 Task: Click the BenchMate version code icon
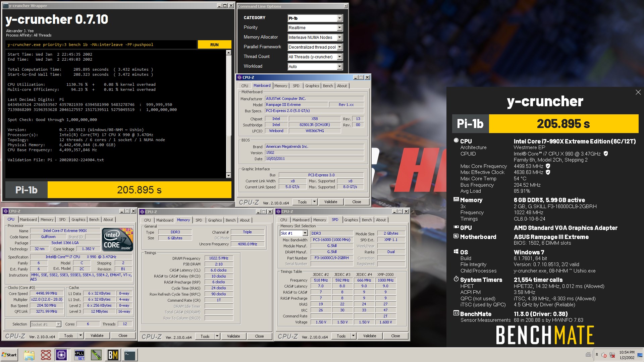tap(456, 313)
